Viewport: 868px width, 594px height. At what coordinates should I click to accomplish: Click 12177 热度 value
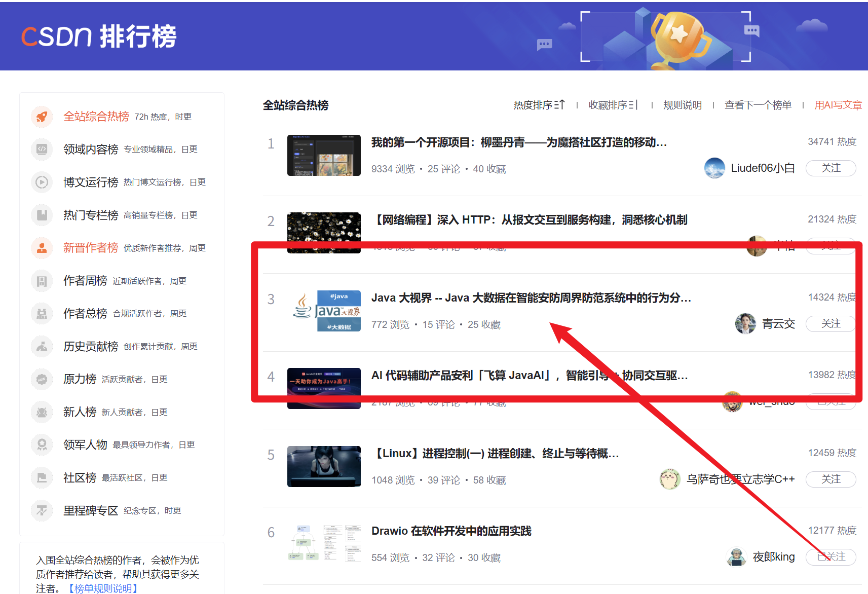coord(832,531)
